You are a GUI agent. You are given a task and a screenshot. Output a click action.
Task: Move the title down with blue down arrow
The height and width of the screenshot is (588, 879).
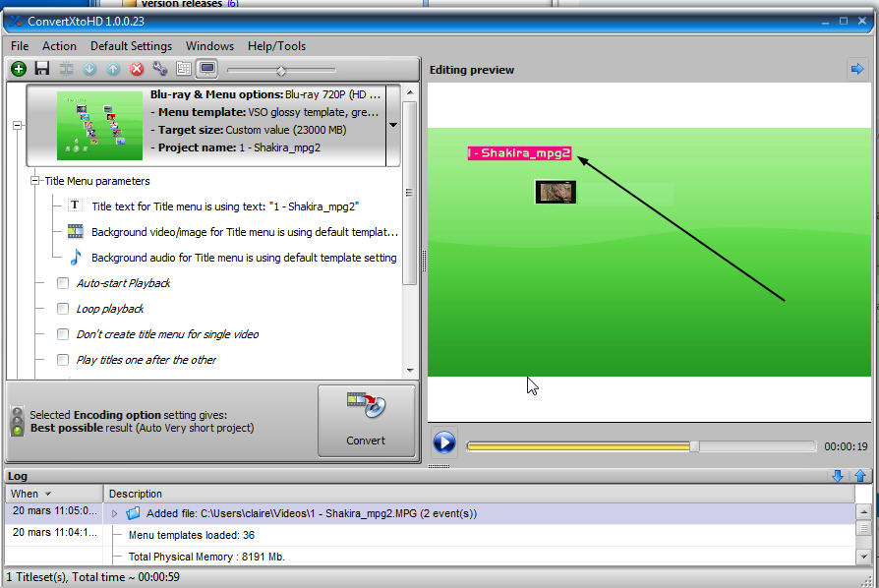89,69
